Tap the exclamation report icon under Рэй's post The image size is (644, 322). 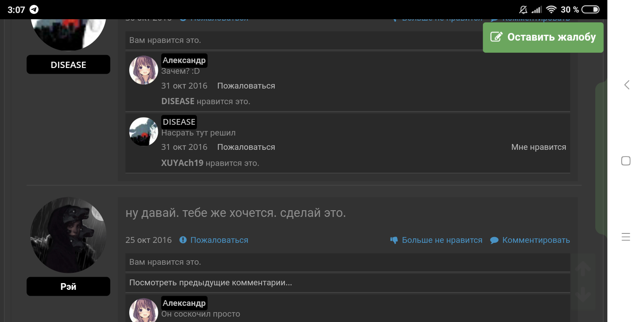[183, 240]
